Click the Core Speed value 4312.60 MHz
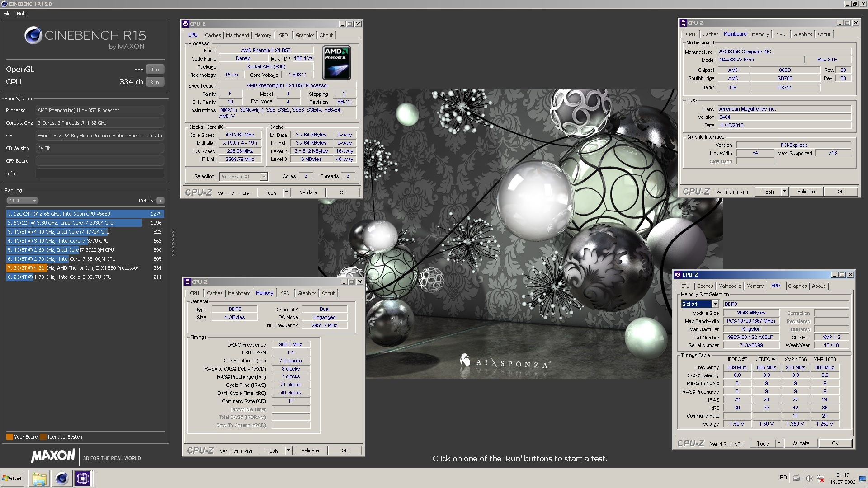The width and height of the screenshot is (868, 488). point(240,135)
